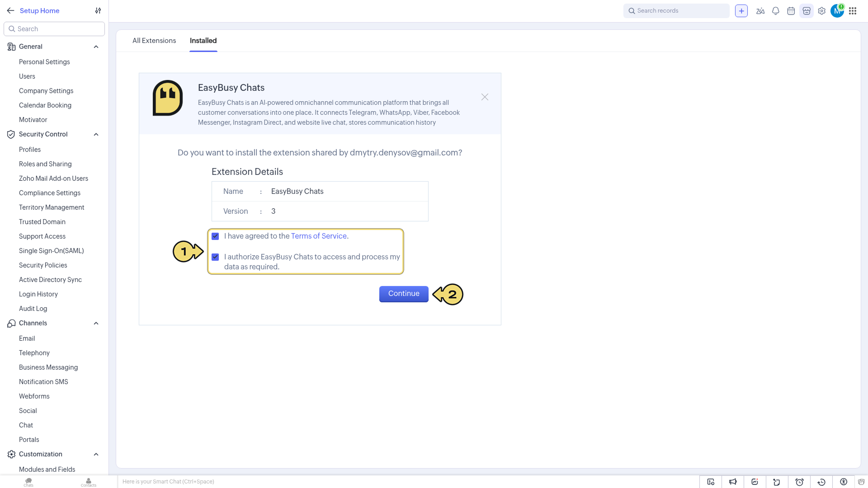Close the EasyBusy Chats install panel
This screenshot has width=868, height=488.
point(485,97)
